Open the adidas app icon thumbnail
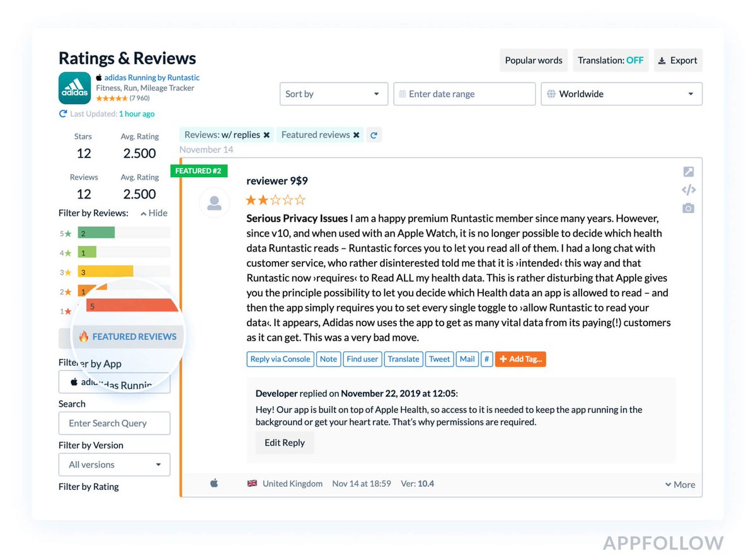Viewport: 756px width, 558px height. click(x=74, y=88)
